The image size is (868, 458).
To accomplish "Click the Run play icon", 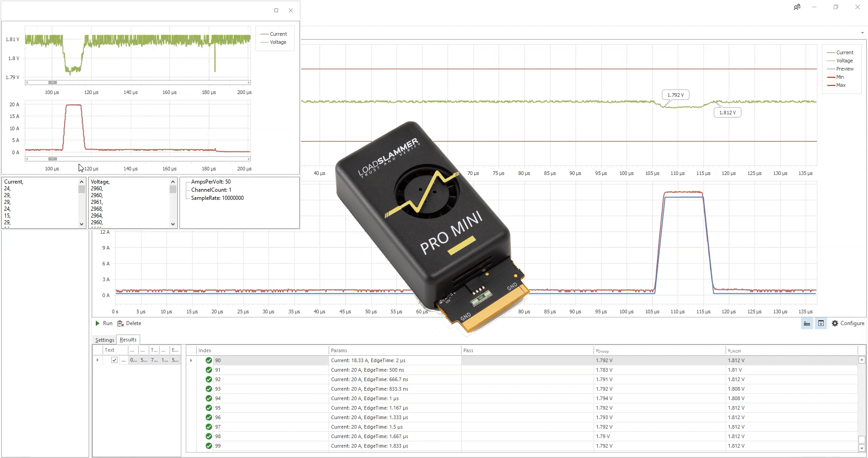I will coord(98,323).
